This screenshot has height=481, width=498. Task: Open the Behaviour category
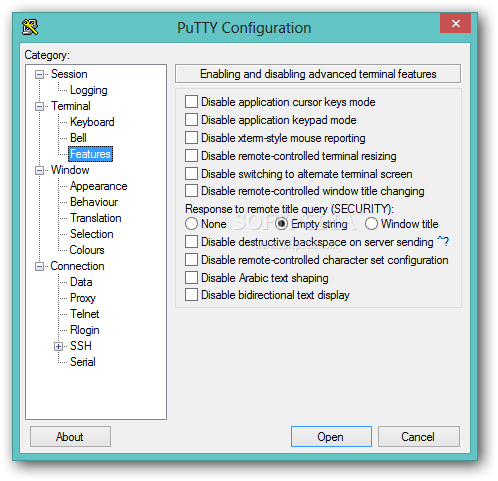pyautogui.click(x=94, y=202)
